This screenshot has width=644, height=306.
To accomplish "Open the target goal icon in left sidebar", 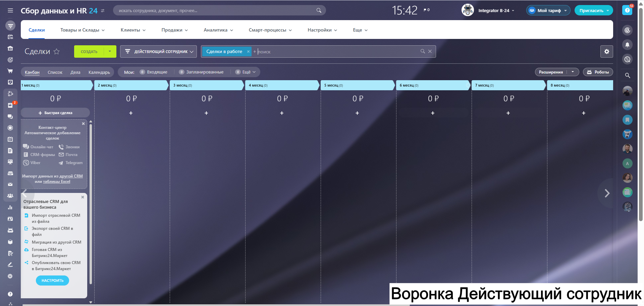I will pyautogui.click(x=10, y=59).
